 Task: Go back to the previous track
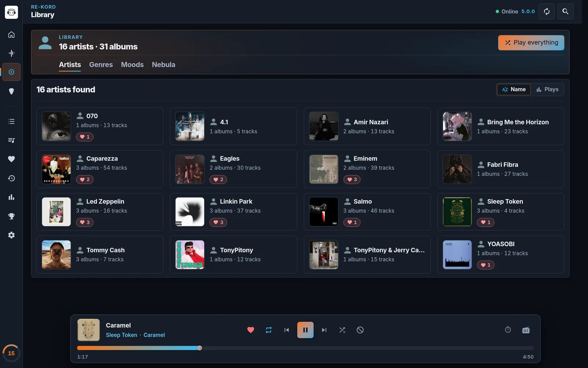click(x=287, y=330)
